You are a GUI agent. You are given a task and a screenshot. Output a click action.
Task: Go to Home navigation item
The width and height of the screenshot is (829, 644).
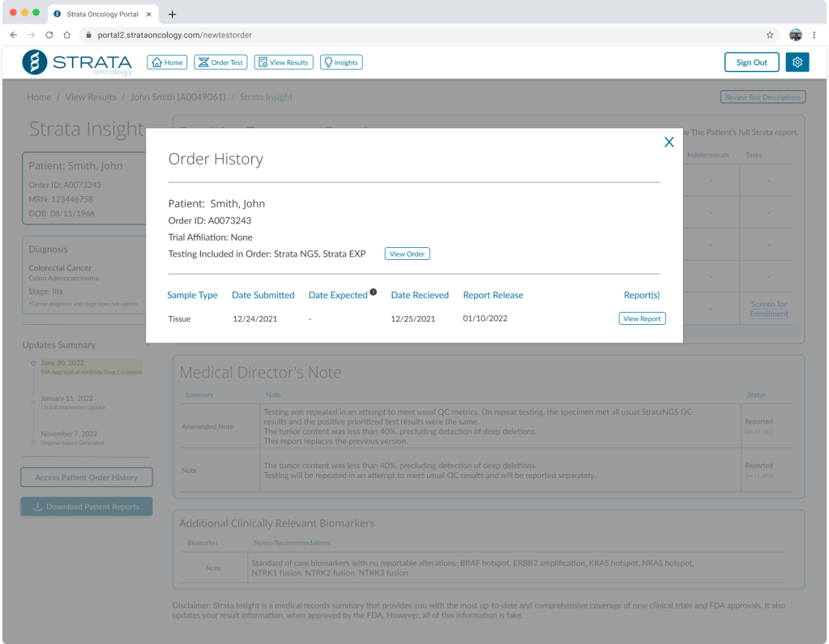(167, 62)
